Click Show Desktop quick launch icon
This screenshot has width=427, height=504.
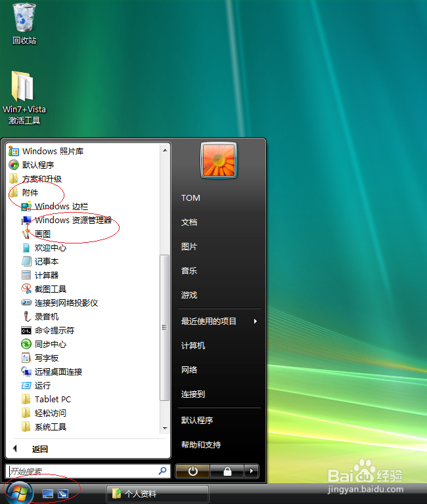[48, 493]
